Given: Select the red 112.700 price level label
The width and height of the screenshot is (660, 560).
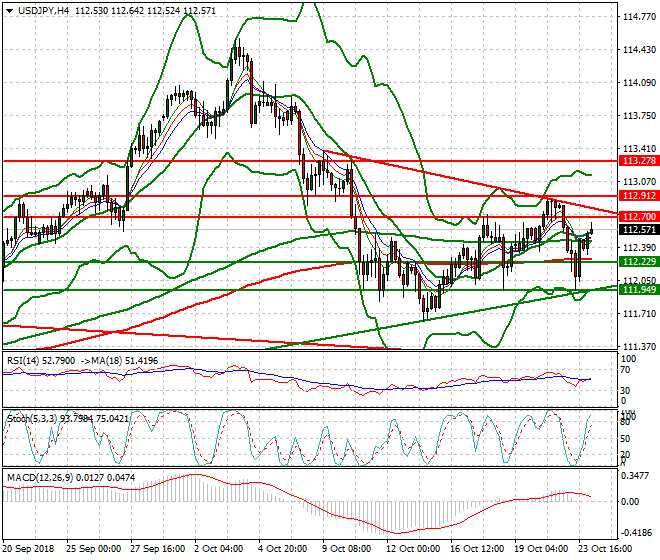Looking at the screenshot, I should point(639,217).
